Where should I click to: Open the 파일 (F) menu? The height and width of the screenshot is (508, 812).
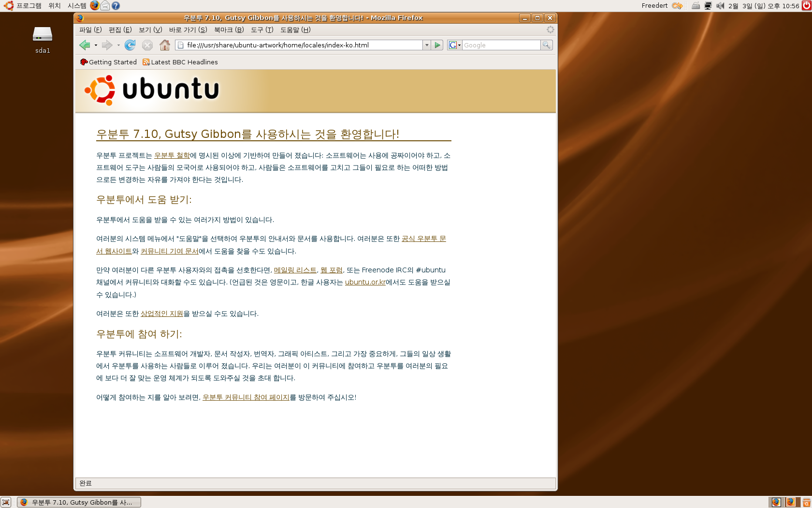[x=90, y=30]
